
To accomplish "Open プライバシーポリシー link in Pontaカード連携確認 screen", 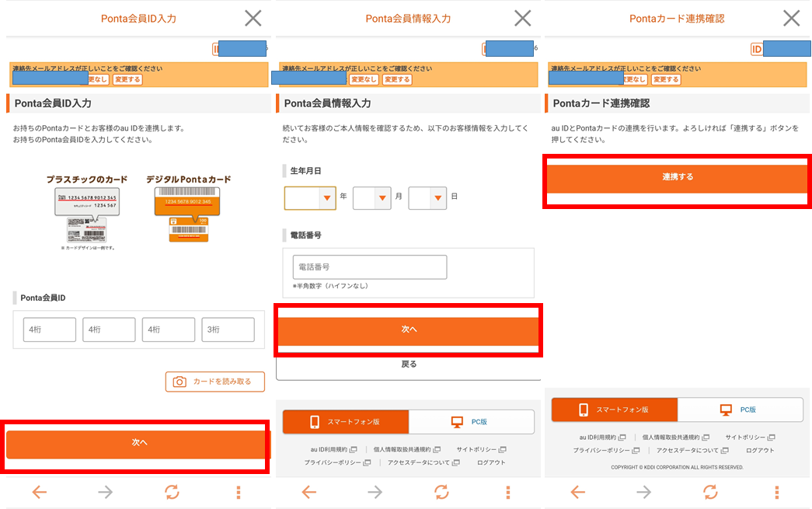I will point(606,451).
